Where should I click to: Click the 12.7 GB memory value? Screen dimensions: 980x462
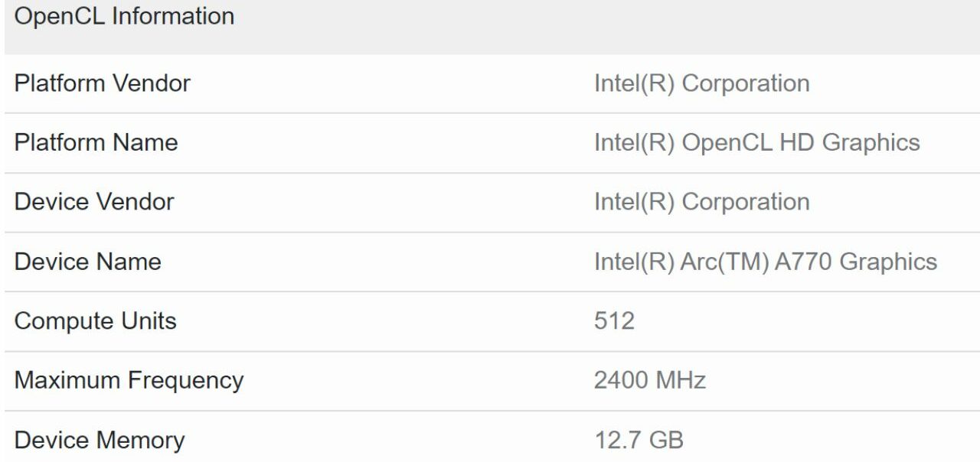(x=639, y=441)
